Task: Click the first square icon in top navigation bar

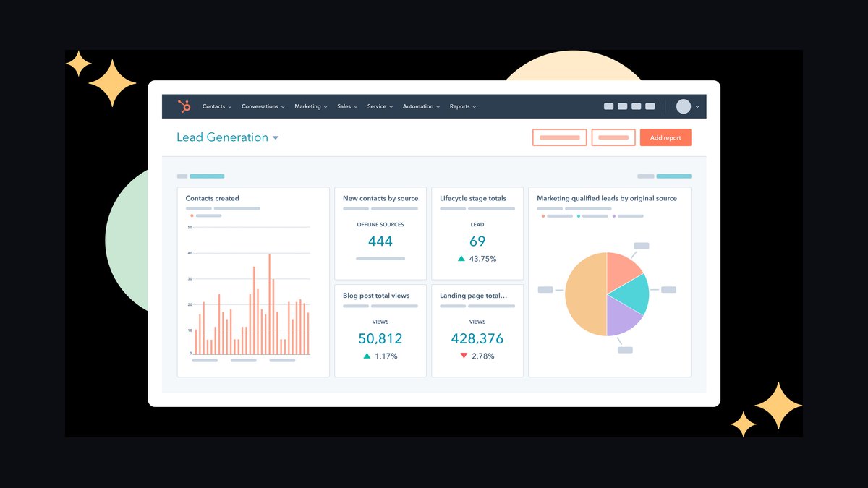Action: [608, 106]
